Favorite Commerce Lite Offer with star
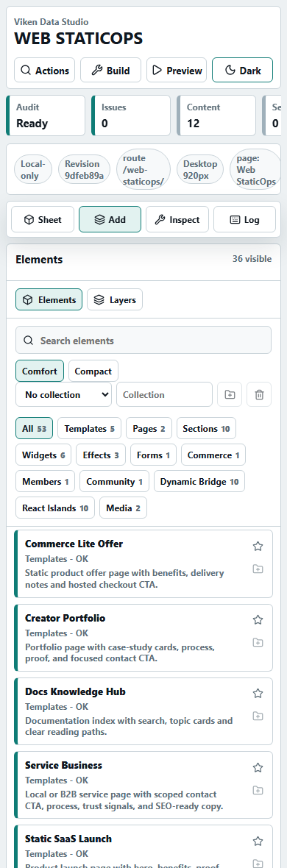Image resolution: width=287 pixels, height=868 pixels. [258, 547]
